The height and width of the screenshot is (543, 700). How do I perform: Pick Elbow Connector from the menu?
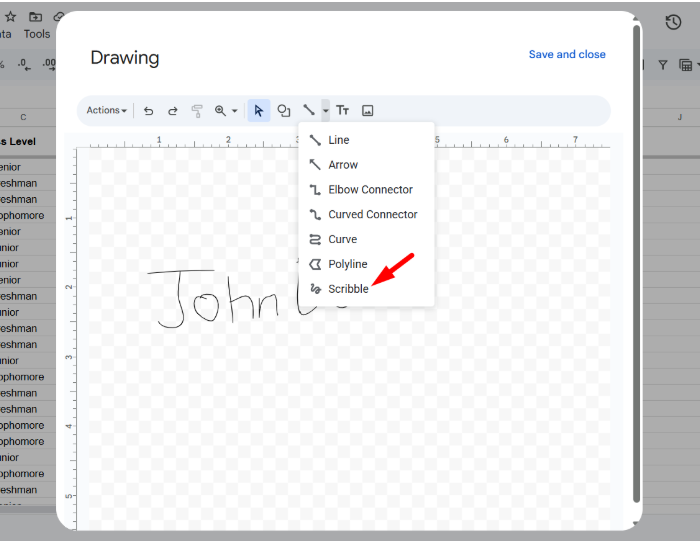tap(370, 190)
